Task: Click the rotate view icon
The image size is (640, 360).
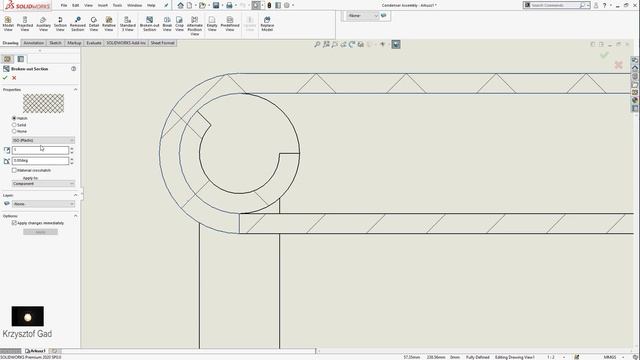Action: pyautogui.click(x=352, y=44)
